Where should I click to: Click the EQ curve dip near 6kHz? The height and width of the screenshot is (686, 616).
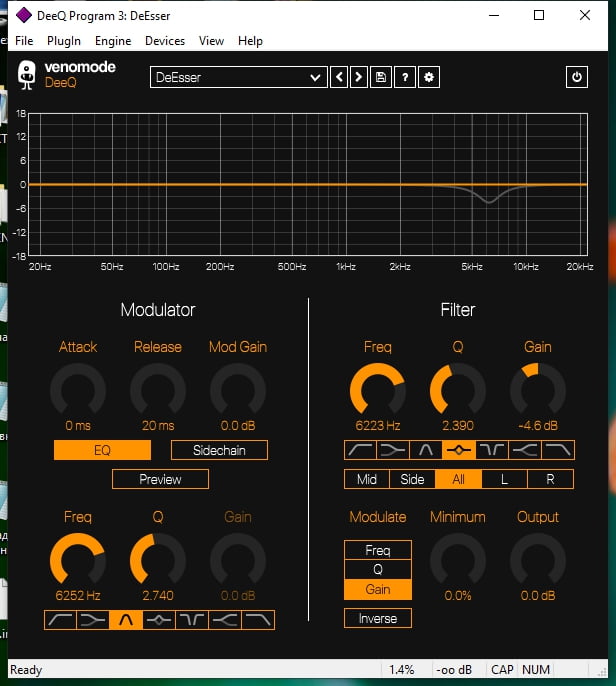pyautogui.click(x=489, y=201)
